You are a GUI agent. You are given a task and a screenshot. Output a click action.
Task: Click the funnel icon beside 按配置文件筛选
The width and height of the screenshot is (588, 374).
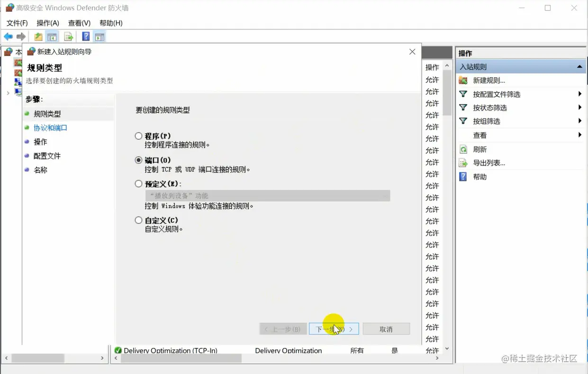[463, 94]
